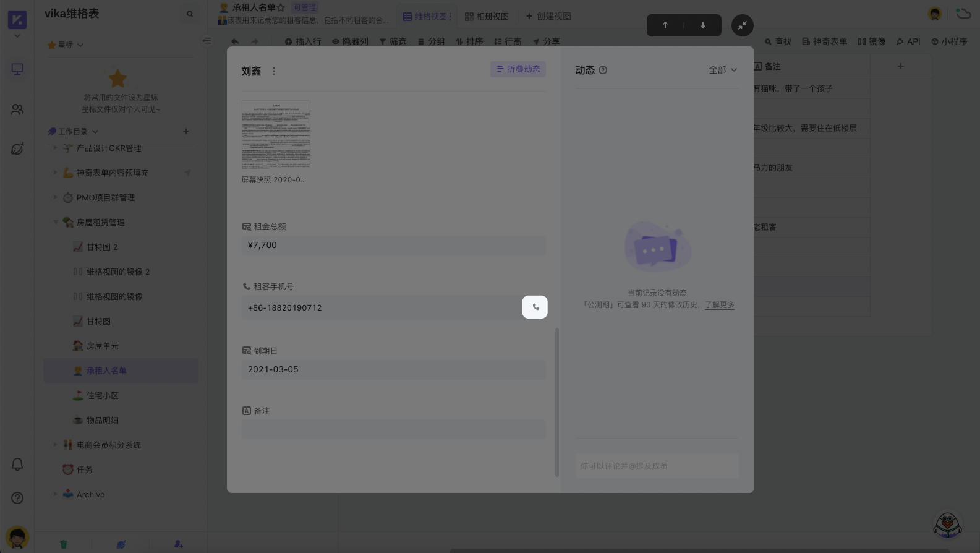980x553 pixels.
Task: Click the info icon beside 动态
Action: click(603, 71)
